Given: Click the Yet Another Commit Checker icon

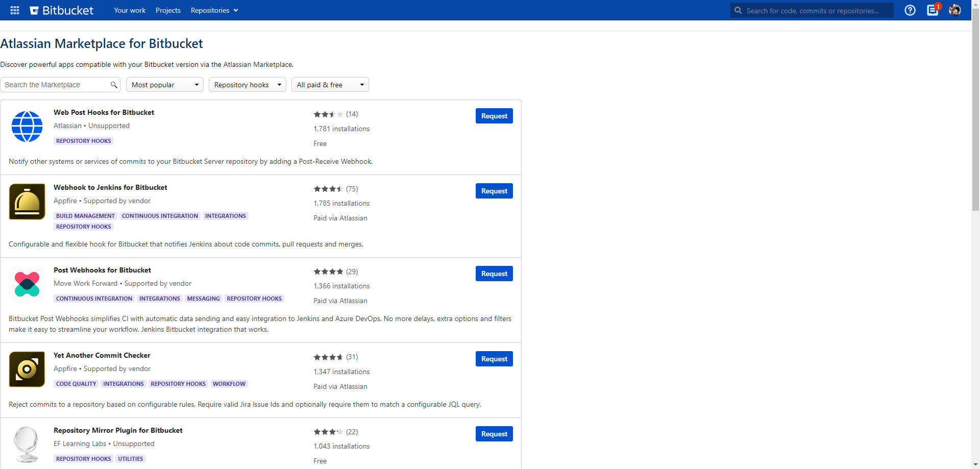Looking at the screenshot, I should click(27, 369).
